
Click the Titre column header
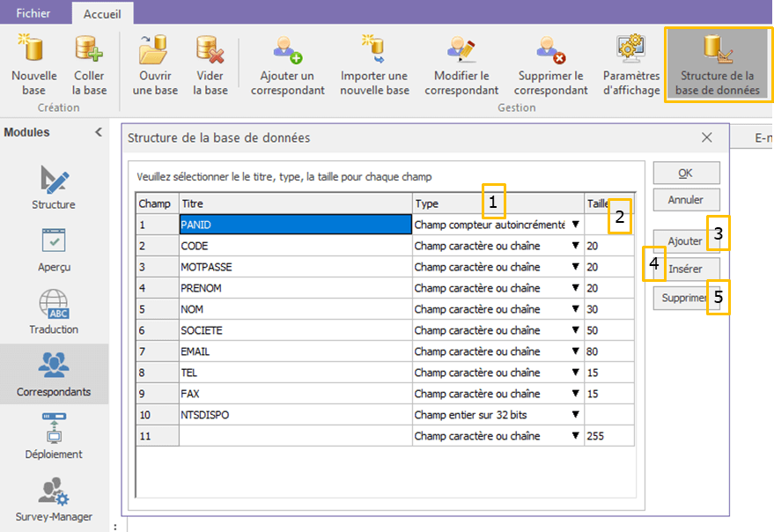[295, 203]
